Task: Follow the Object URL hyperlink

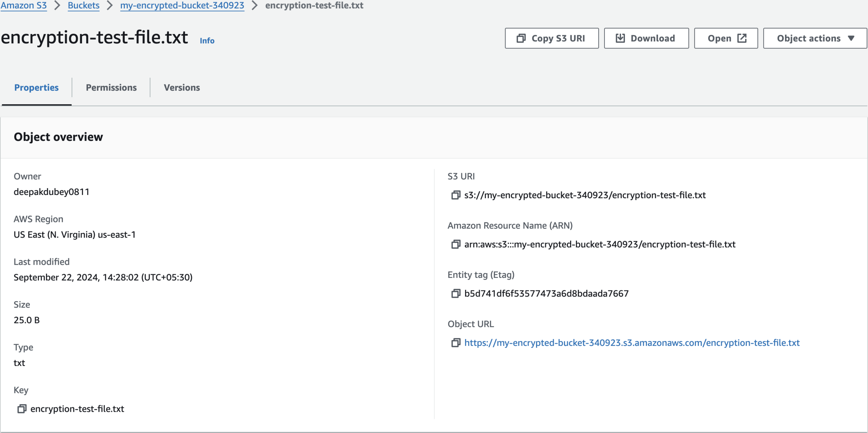Action: point(632,343)
